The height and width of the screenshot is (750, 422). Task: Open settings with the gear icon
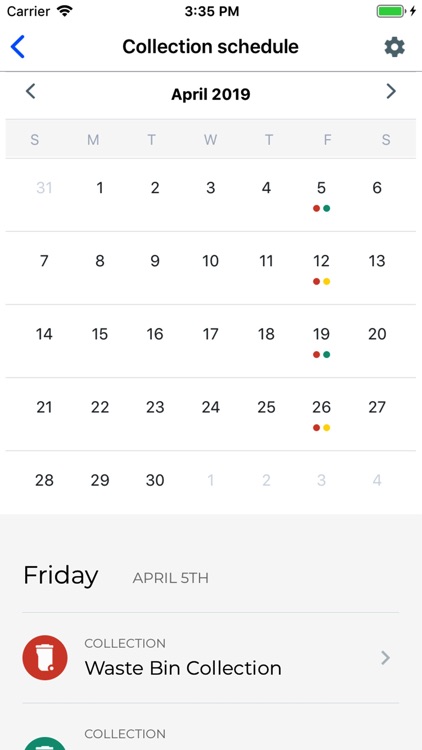tap(394, 47)
